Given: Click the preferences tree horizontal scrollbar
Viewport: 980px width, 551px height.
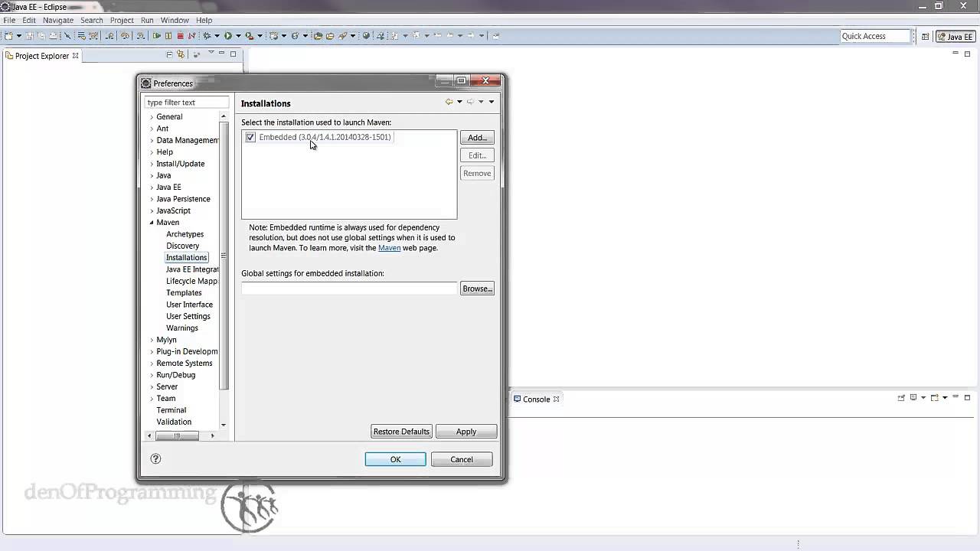Looking at the screenshot, I should click(177, 436).
